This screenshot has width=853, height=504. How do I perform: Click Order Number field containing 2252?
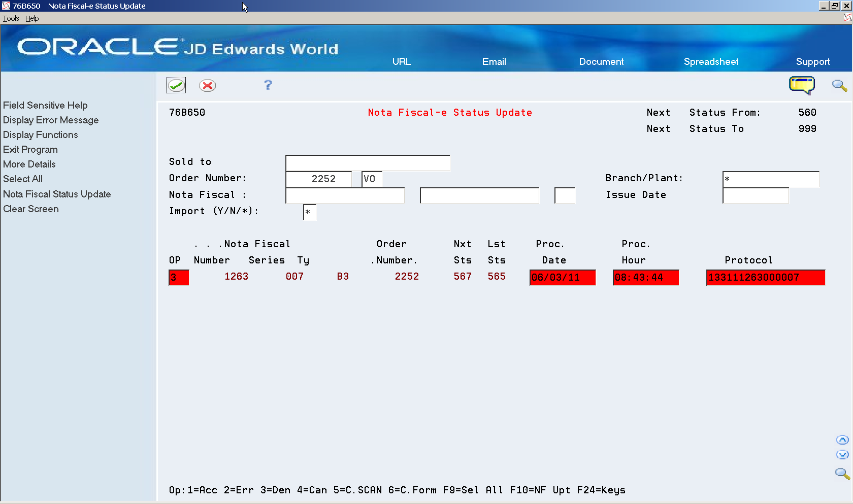pos(319,179)
